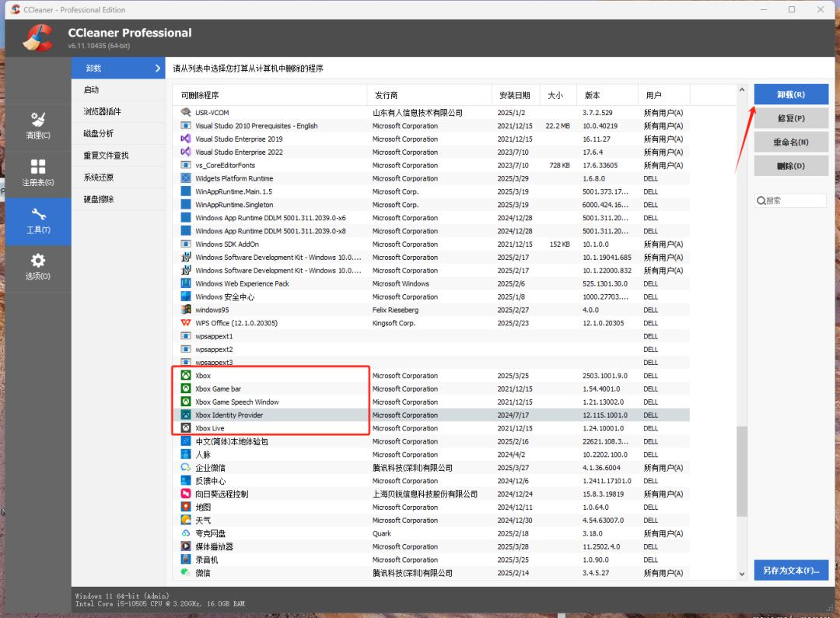The width and height of the screenshot is (840, 618).
Task: Click the 夸克网盘 row icon
Action: click(x=186, y=533)
